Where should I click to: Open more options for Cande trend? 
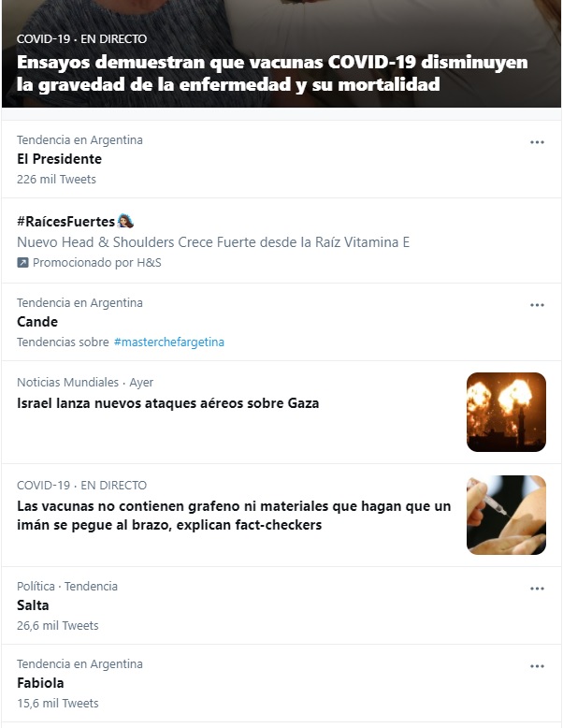pos(537,305)
